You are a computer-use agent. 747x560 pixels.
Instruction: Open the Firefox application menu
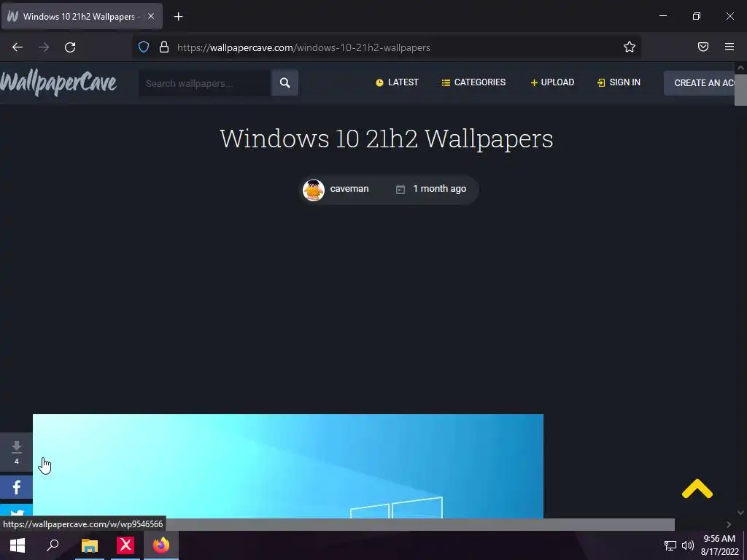click(729, 47)
